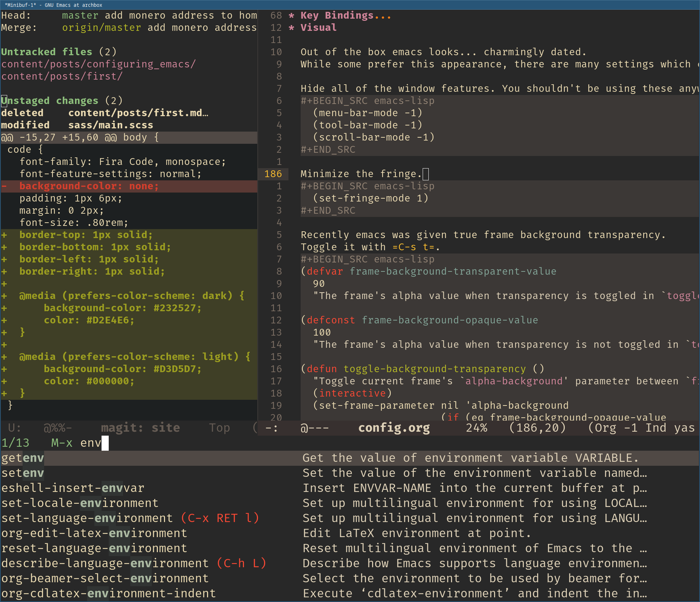Collapse modified sass/main.scss diff

[77, 125]
